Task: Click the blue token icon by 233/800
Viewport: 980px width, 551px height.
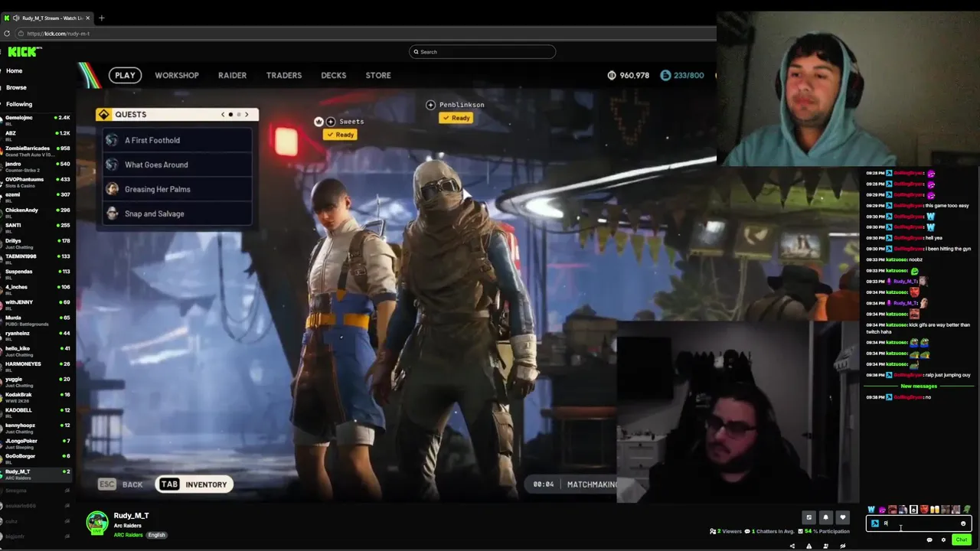Action: coord(665,75)
